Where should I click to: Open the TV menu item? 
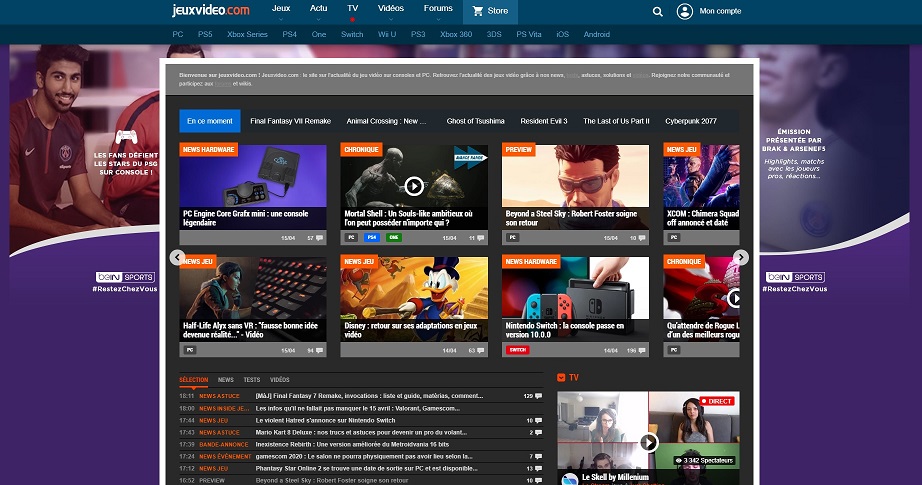[x=352, y=11]
